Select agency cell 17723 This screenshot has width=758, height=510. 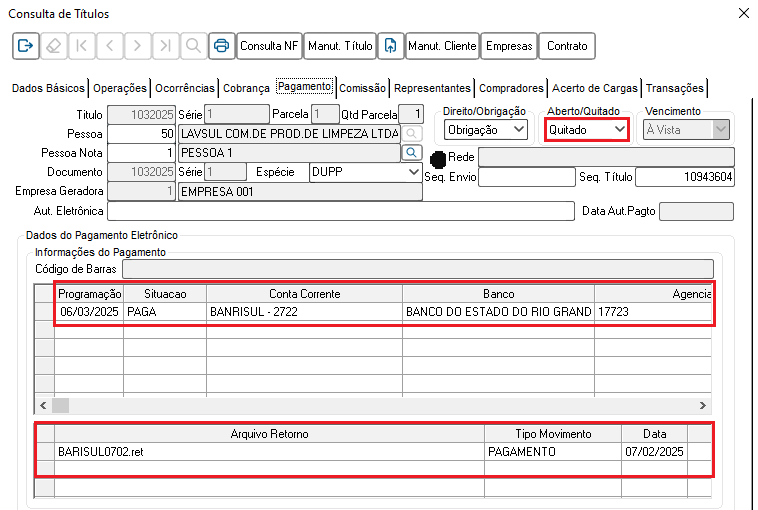point(653,312)
